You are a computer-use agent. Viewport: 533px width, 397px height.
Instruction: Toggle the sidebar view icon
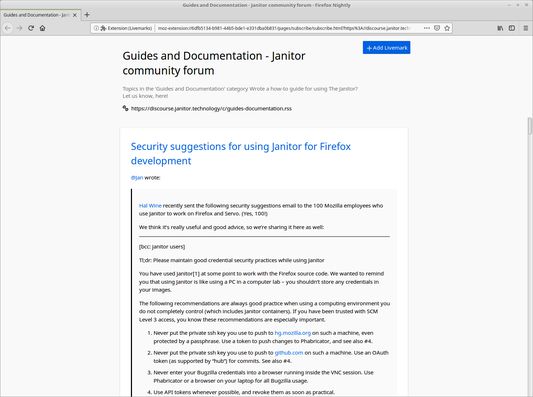[x=512, y=28]
